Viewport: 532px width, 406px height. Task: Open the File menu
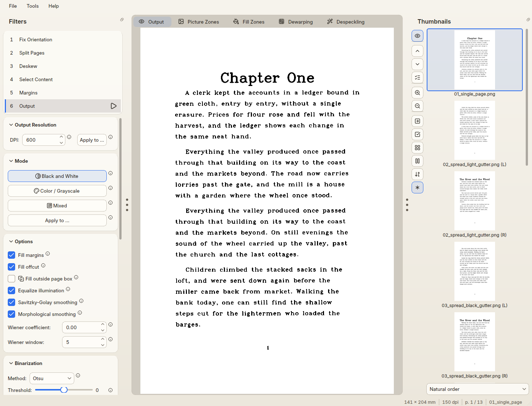pos(13,6)
